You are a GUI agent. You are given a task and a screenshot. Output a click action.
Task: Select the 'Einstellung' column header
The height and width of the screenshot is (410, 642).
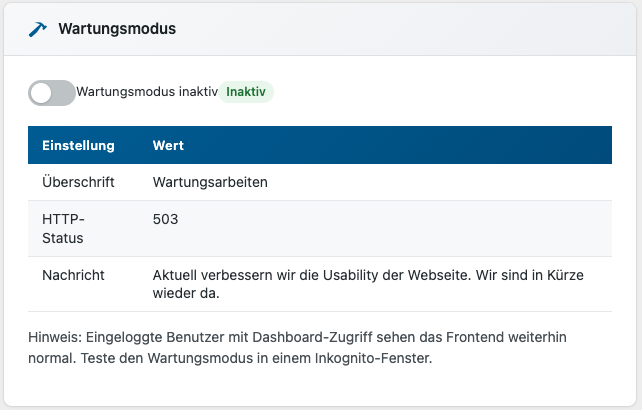pyautogui.click(x=78, y=145)
